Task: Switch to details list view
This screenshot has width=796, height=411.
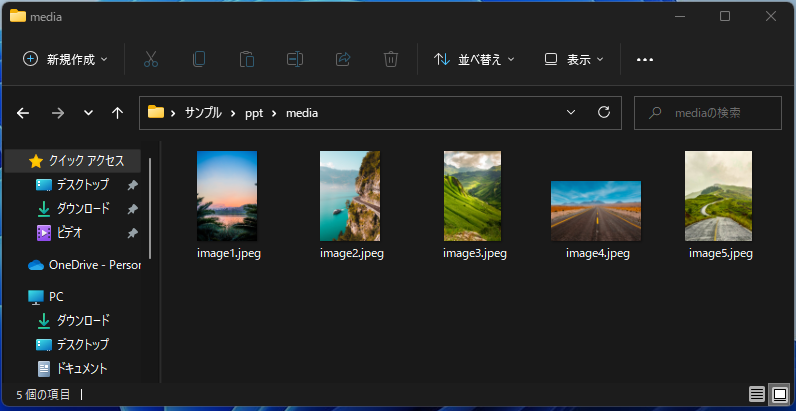Action: pyautogui.click(x=757, y=394)
